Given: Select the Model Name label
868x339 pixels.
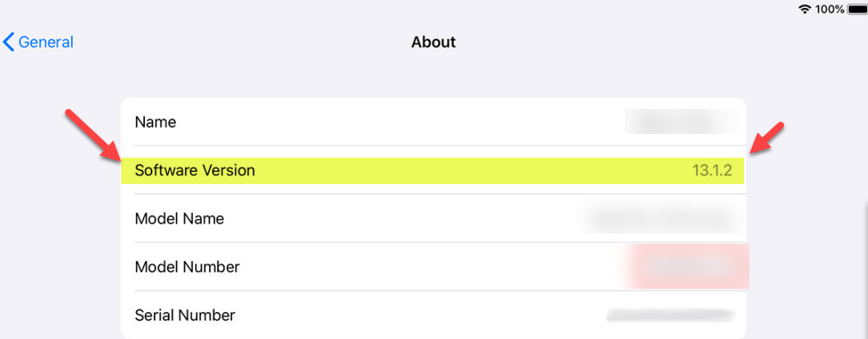Looking at the screenshot, I should click(x=179, y=219).
